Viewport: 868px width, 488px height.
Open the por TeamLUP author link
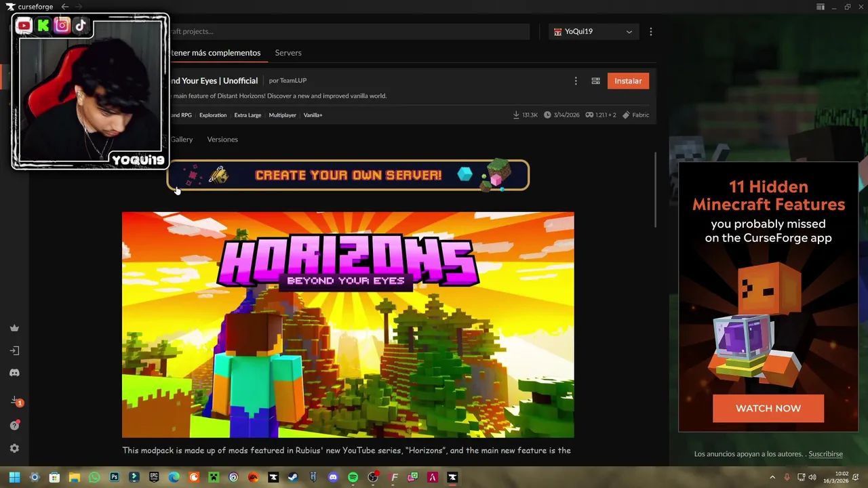pos(288,81)
